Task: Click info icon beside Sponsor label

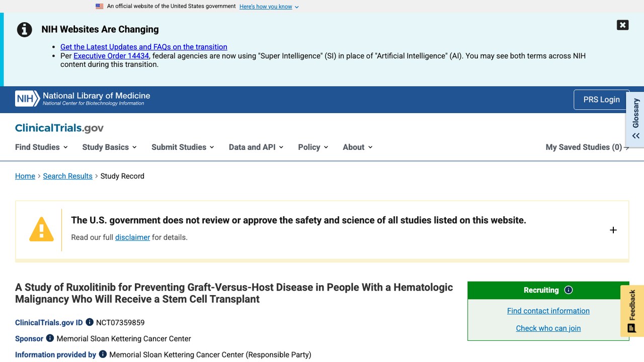Action: click(50, 338)
